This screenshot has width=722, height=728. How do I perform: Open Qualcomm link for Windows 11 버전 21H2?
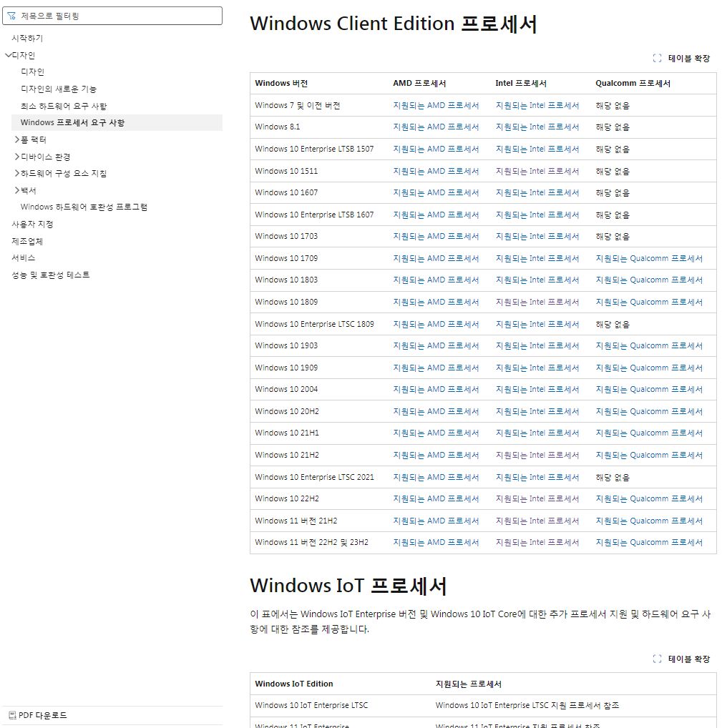click(649, 521)
